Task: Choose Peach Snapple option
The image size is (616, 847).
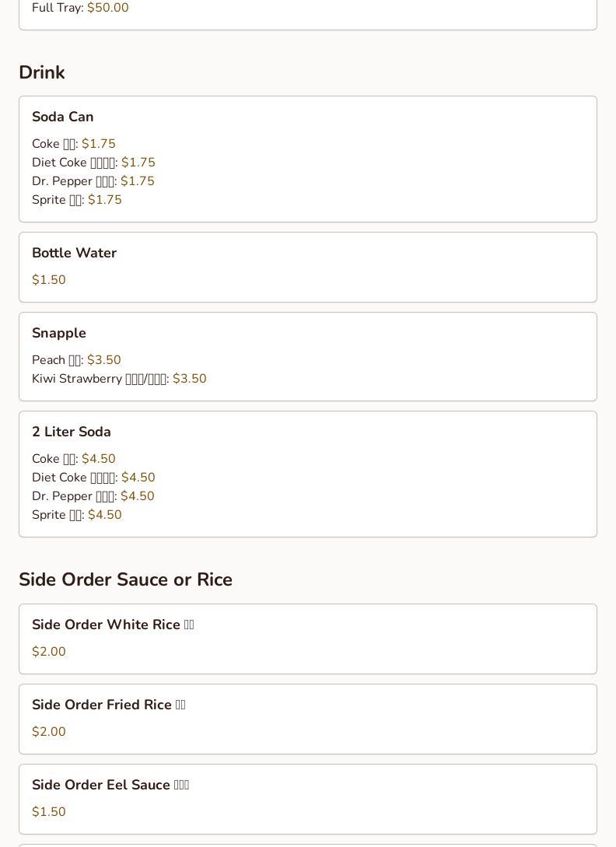Action: pos(76,360)
